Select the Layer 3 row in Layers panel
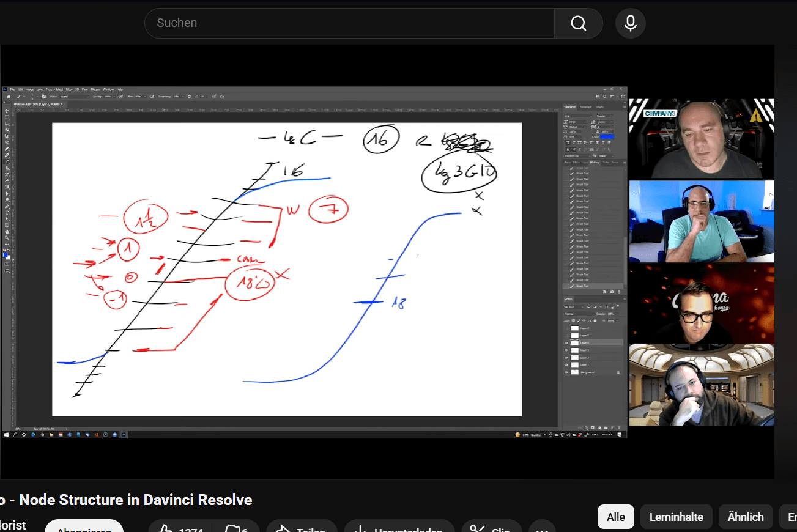 pos(593,350)
